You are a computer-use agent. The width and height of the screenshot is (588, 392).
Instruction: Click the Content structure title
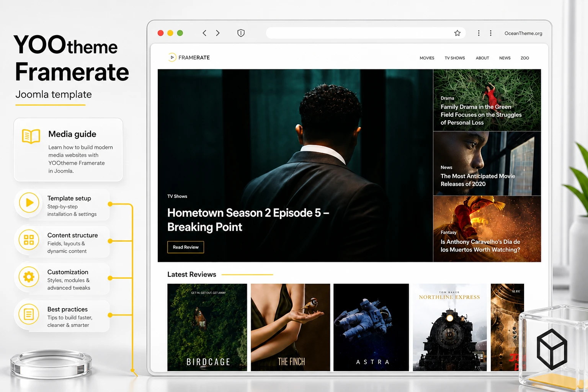(73, 235)
